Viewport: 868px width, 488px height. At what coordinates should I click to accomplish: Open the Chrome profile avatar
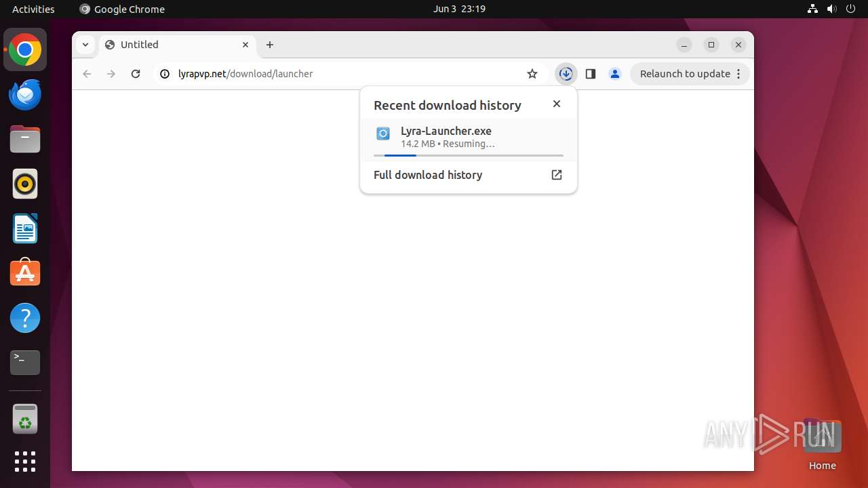coord(615,74)
